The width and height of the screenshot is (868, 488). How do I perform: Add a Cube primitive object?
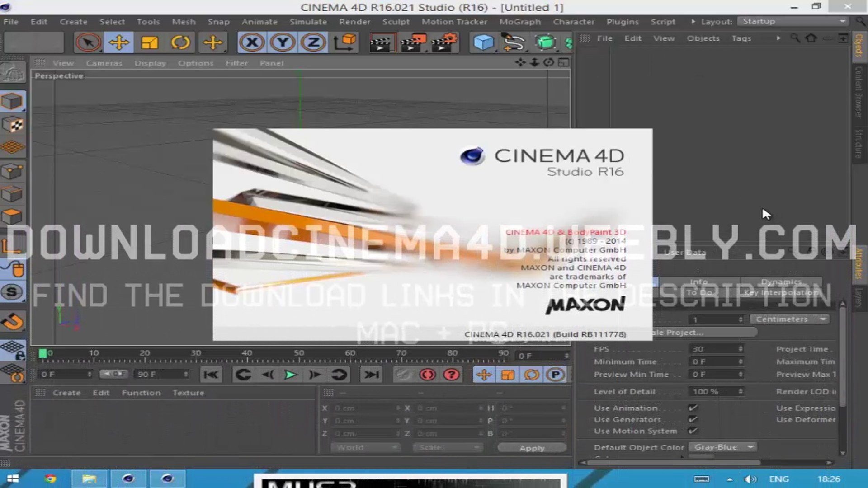pos(483,43)
